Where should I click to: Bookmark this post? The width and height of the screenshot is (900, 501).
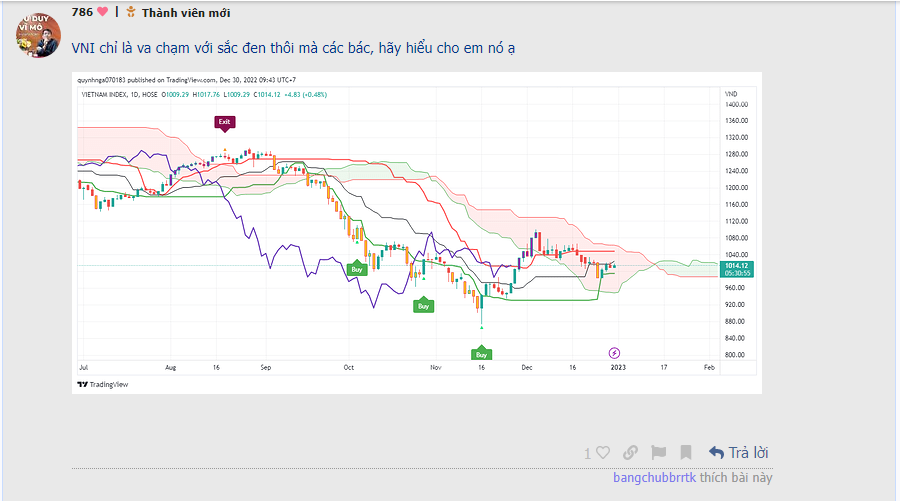[x=686, y=453]
